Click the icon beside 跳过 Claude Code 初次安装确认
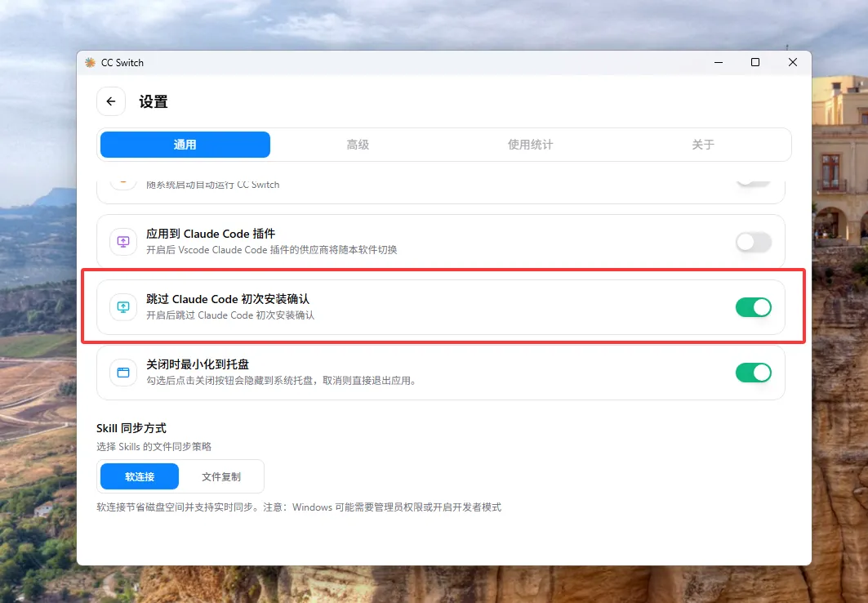868x603 pixels. (x=123, y=307)
